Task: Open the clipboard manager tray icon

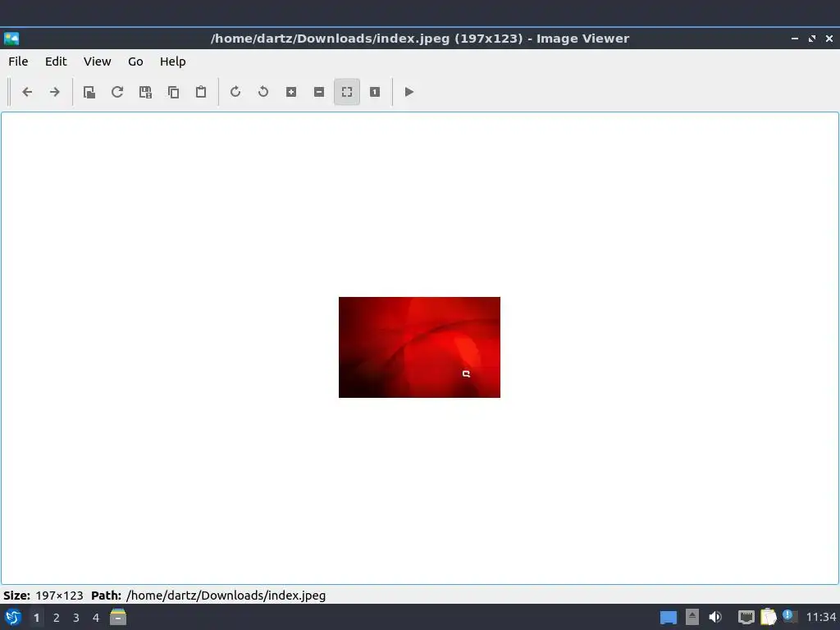Action: (x=768, y=617)
